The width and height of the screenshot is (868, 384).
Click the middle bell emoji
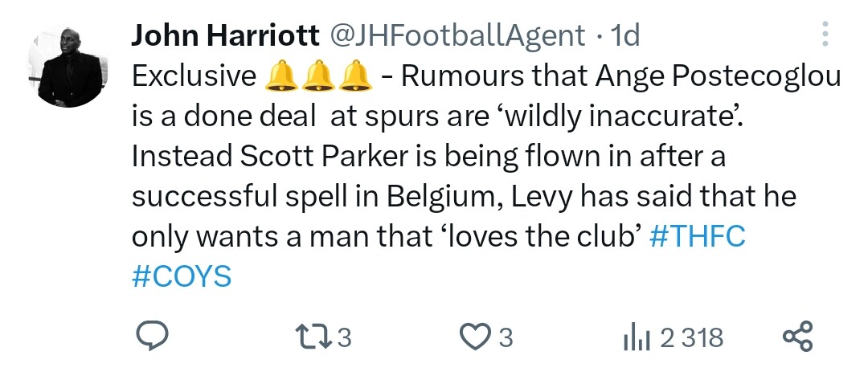point(318,76)
